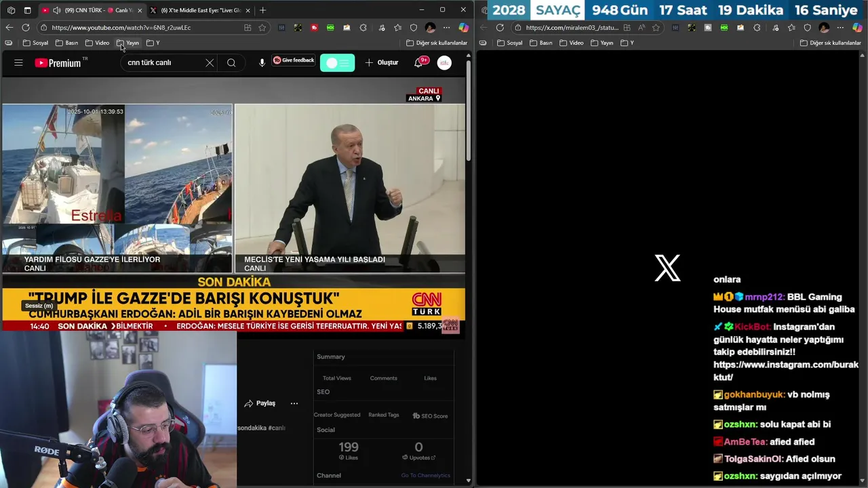Switch to X'te Middle East Eye tab

point(199,10)
